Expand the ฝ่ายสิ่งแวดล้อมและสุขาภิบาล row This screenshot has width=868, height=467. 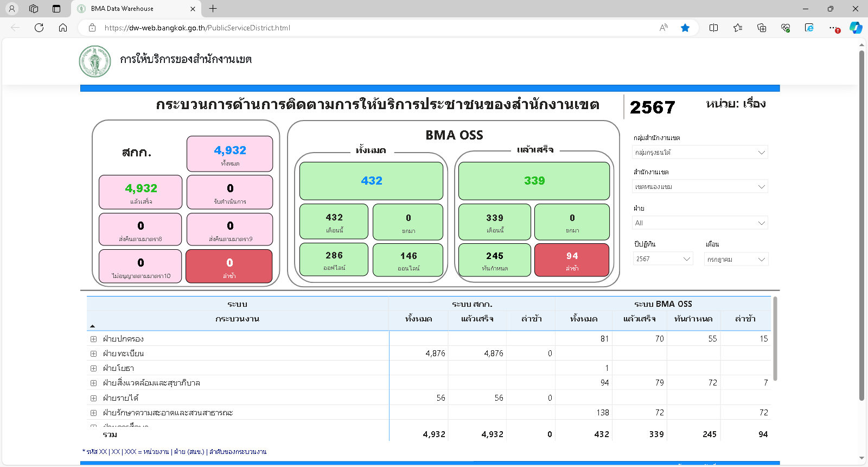[x=93, y=383]
